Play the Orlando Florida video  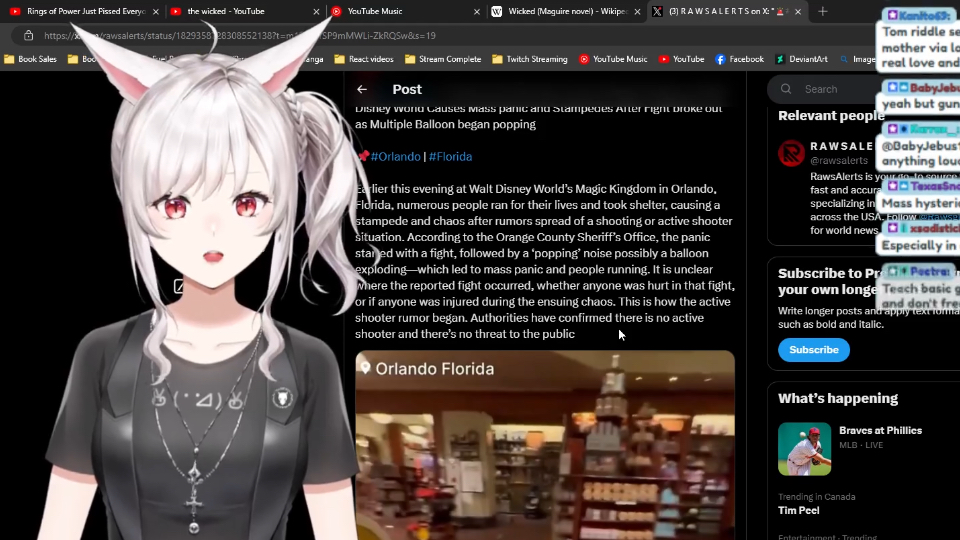click(x=545, y=445)
